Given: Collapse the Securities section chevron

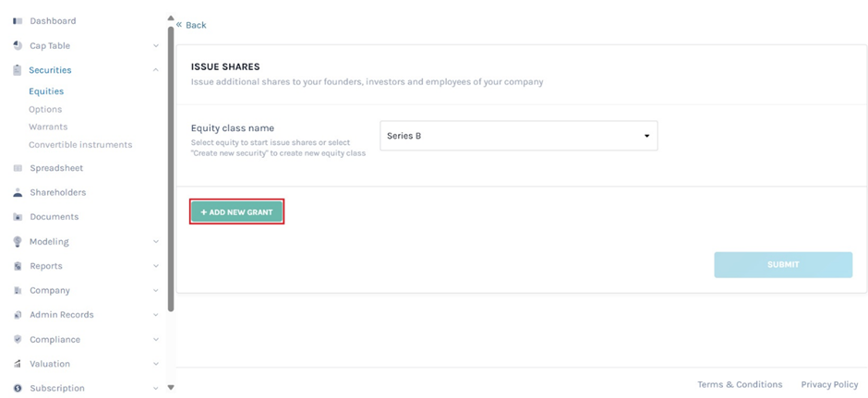Looking at the screenshot, I should pyautogui.click(x=155, y=70).
